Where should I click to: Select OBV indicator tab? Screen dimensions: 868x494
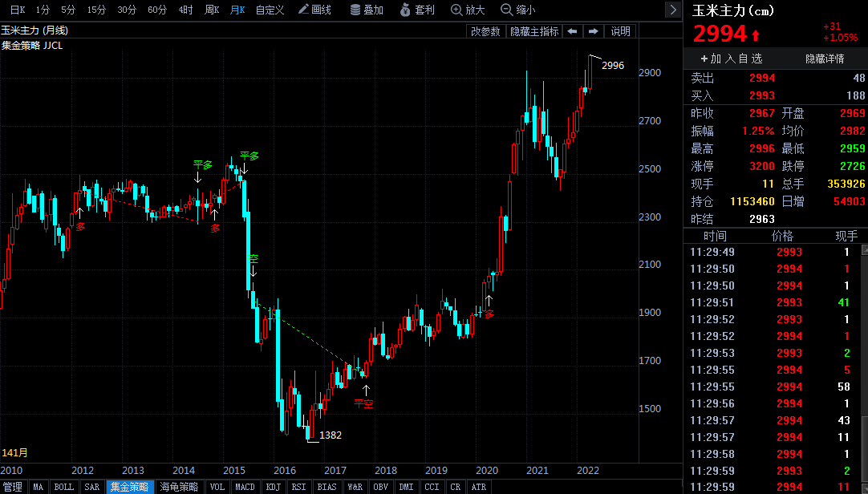point(381,487)
